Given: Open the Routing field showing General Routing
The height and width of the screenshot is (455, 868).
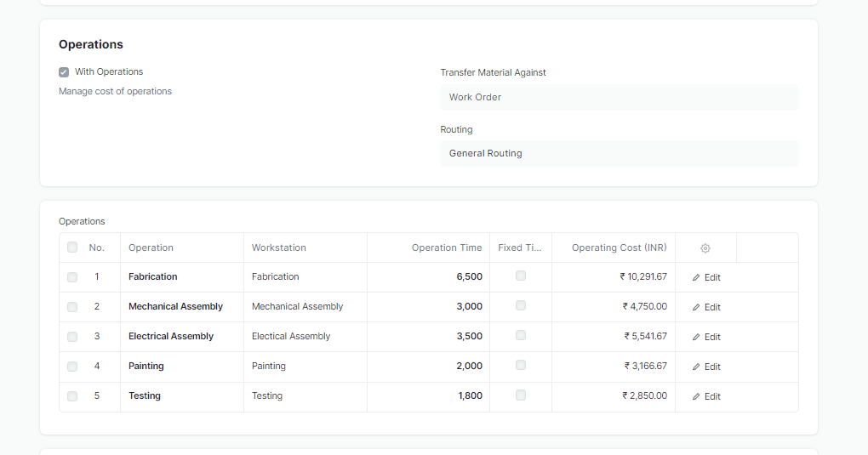Looking at the screenshot, I should [x=619, y=153].
